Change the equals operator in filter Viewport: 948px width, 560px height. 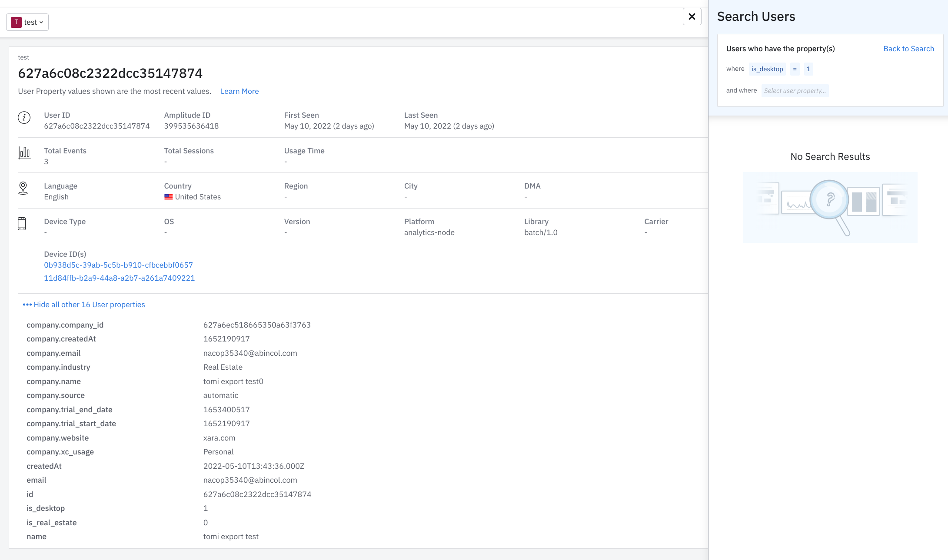795,69
